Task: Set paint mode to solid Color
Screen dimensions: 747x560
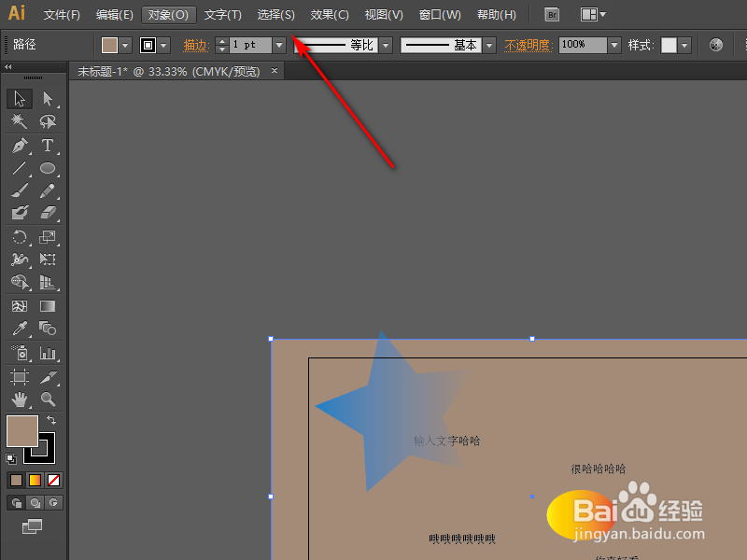Action: tap(16, 480)
